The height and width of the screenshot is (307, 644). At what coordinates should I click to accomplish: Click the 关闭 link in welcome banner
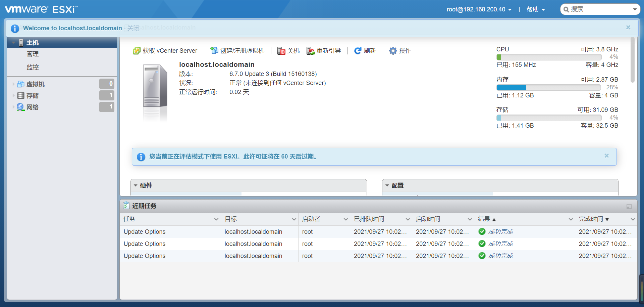pyautogui.click(x=133, y=28)
